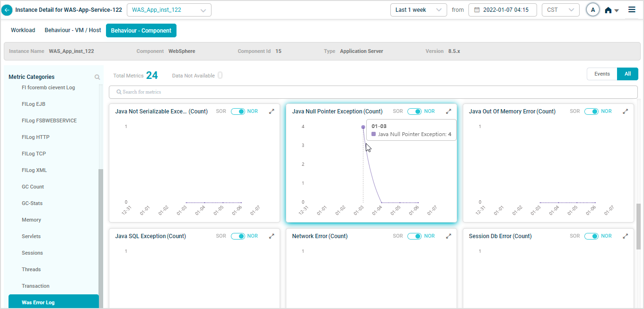Select GC Count metric category
This screenshot has height=309, width=644.
[x=33, y=187]
